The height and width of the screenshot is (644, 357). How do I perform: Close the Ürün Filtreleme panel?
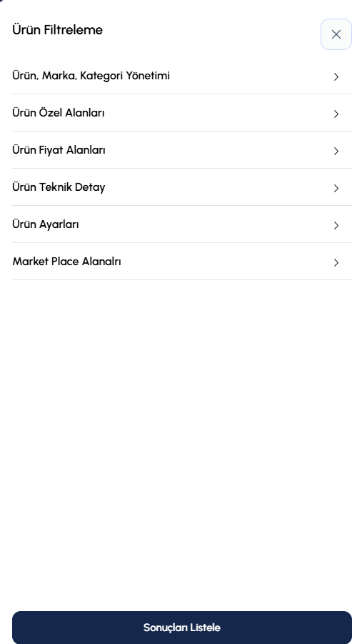click(336, 34)
